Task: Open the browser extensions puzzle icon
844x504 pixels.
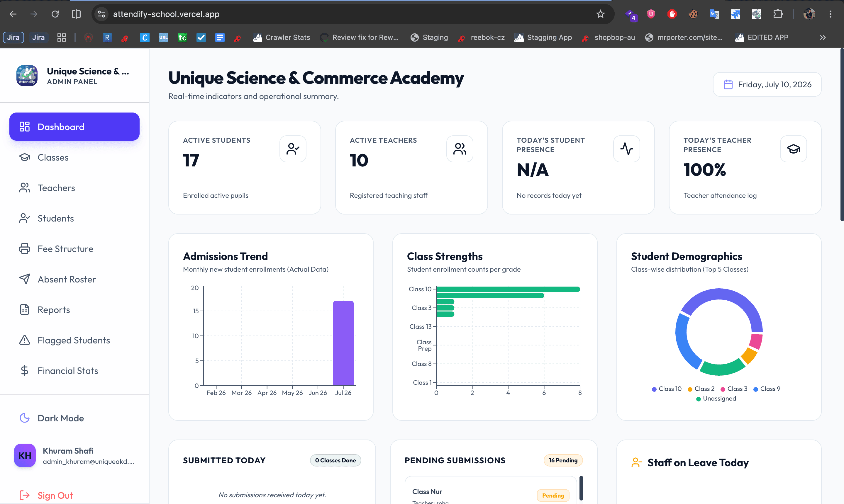Action: pyautogui.click(x=778, y=14)
